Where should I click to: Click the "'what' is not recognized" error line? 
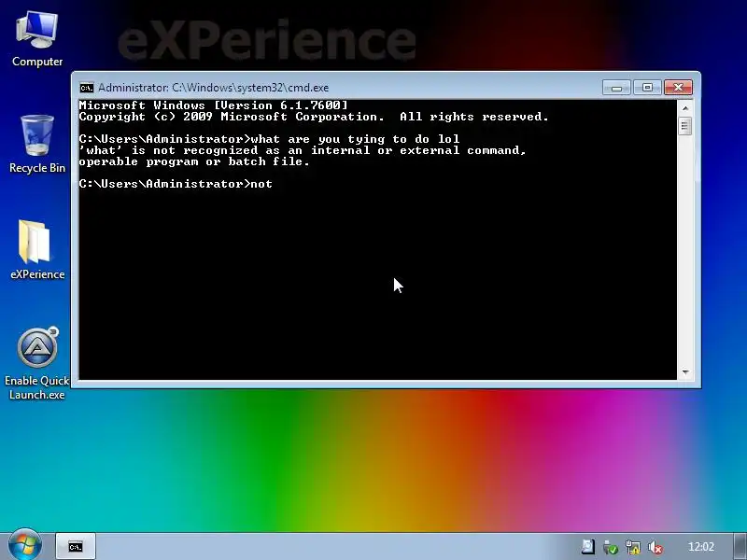point(303,150)
